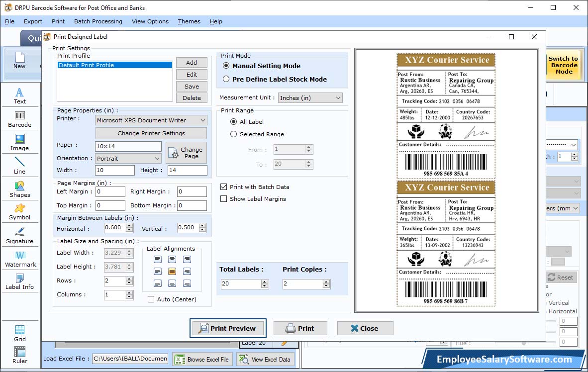Open the Themes menu
The image size is (588, 372).
pyautogui.click(x=189, y=21)
